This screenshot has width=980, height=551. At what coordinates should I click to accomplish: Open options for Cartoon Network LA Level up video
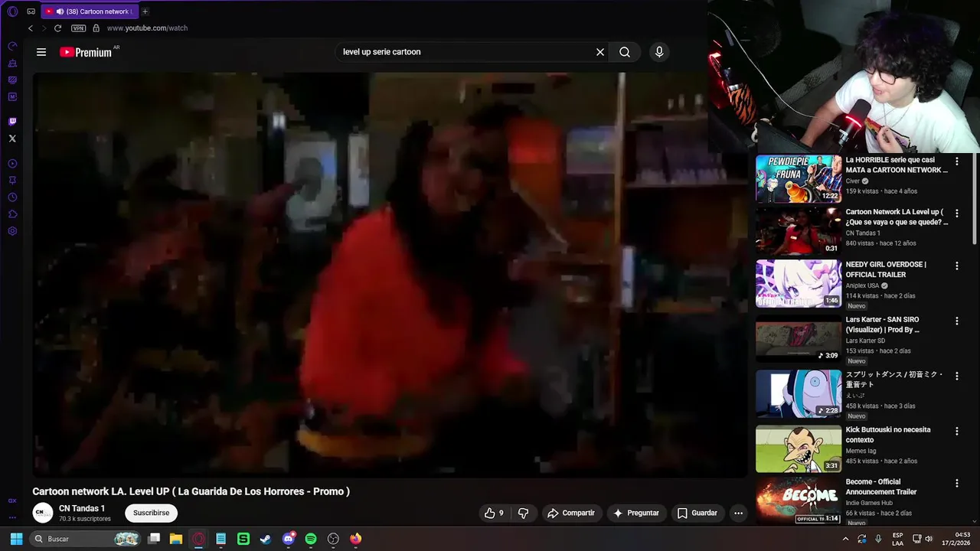[956, 214]
